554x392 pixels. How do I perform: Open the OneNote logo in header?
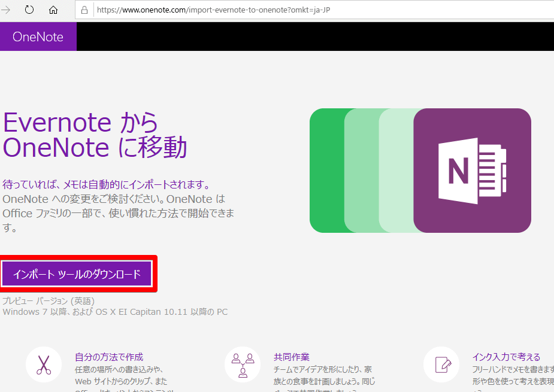(38, 37)
